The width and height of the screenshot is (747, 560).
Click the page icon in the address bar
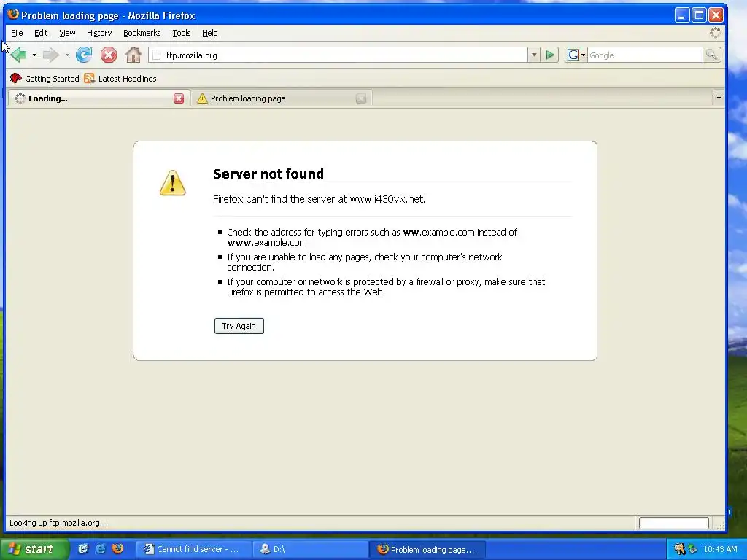[157, 55]
